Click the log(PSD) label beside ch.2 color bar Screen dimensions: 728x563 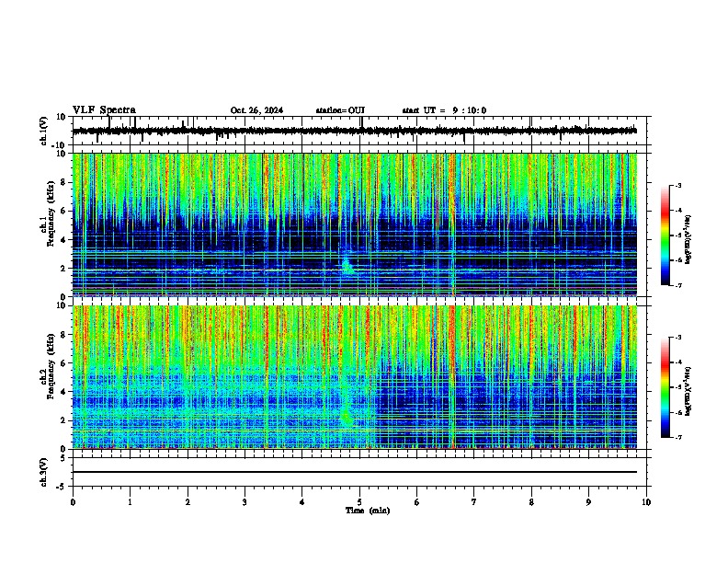688,392
